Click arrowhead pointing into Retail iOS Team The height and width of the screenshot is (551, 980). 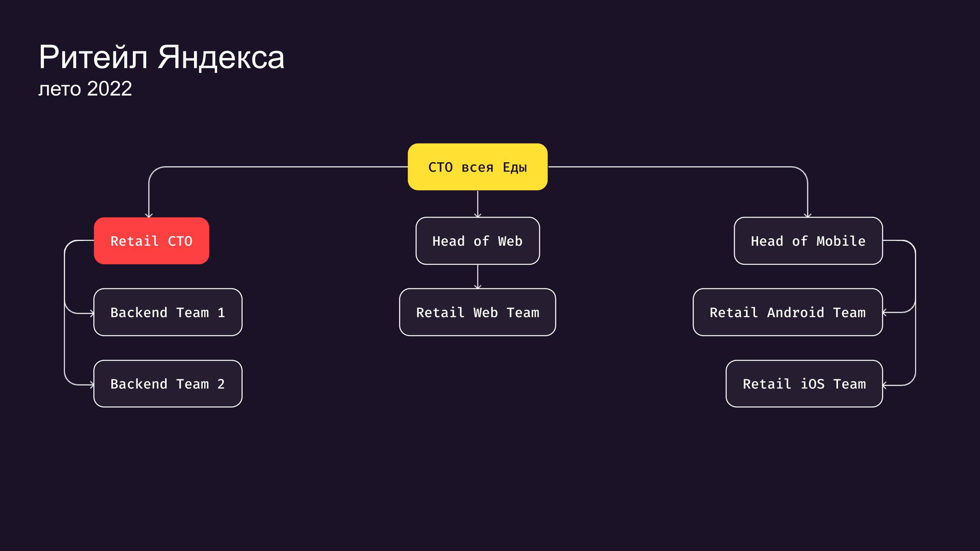pos(885,386)
